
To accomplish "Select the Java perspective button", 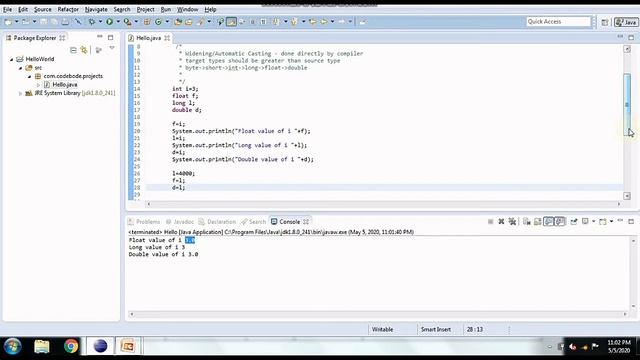I will coord(627,22).
